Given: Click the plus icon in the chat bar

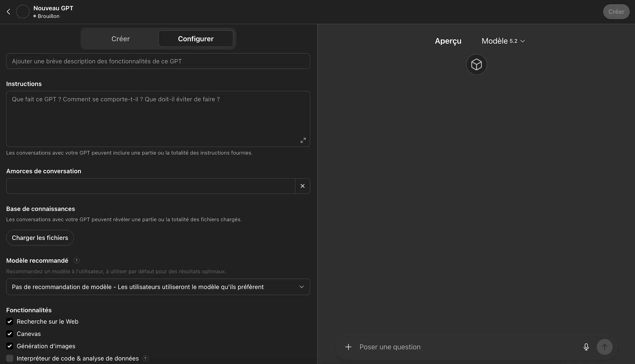Looking at the screenshot, I should tap(348, 347).
